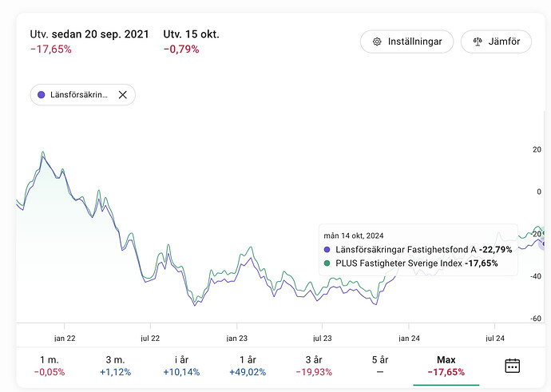This screenshot has width=551, height=392.
Task: Click the Länsförsäkringar fund chip label
Action: (80, 95)
